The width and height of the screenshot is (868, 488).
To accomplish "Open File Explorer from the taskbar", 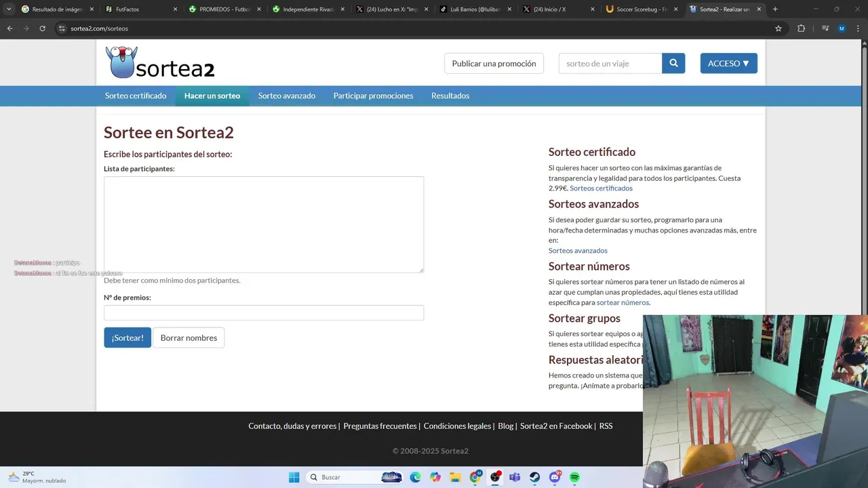I will pos(455,477).
